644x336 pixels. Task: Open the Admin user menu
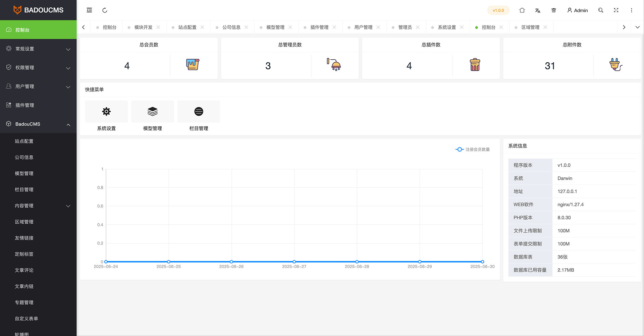coord(578,10)
